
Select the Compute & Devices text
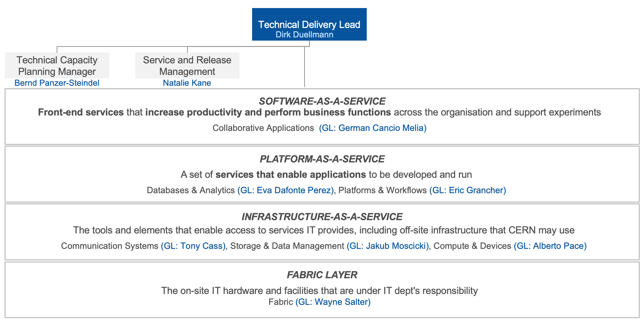click(472, 246)
